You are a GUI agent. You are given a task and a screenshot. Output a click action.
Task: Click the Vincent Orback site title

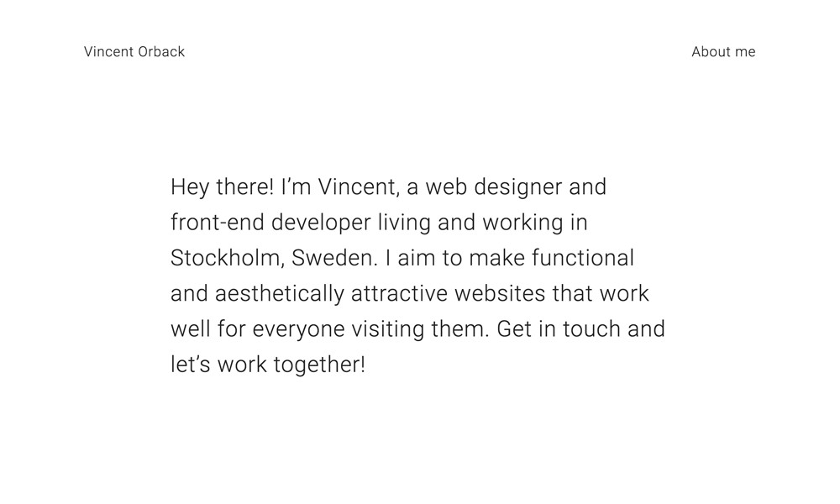point(134,52)
